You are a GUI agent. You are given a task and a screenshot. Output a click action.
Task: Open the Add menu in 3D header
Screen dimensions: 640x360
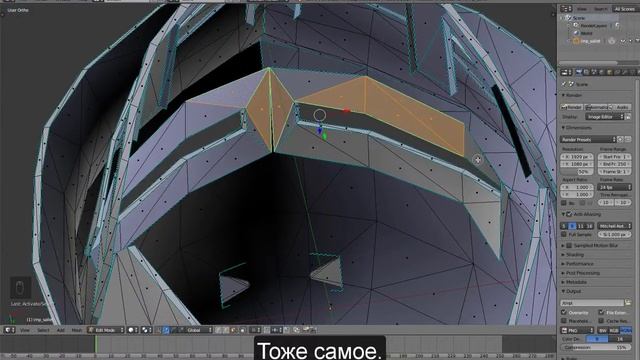60,330
